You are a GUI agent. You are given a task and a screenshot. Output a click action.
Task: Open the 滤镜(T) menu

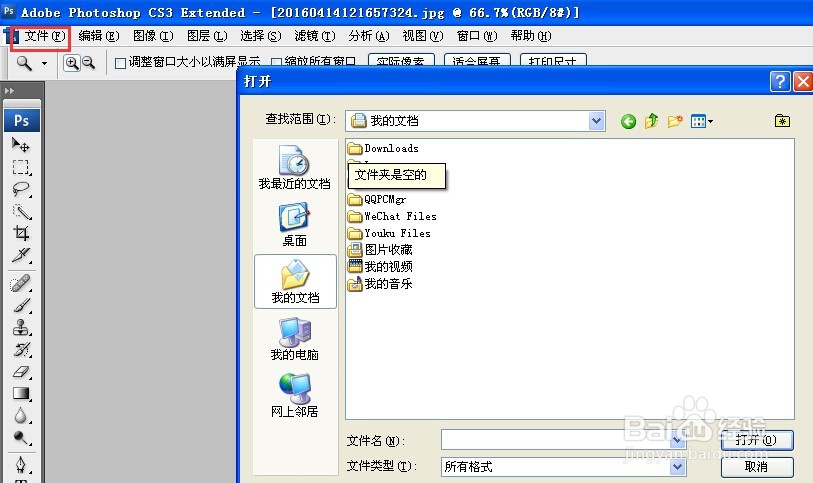click(315, 36)
